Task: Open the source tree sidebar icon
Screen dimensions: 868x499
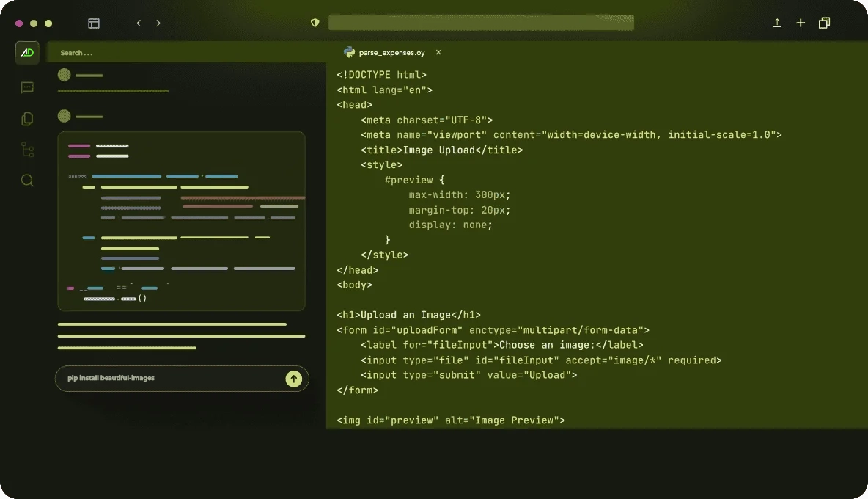Action: 27,150
